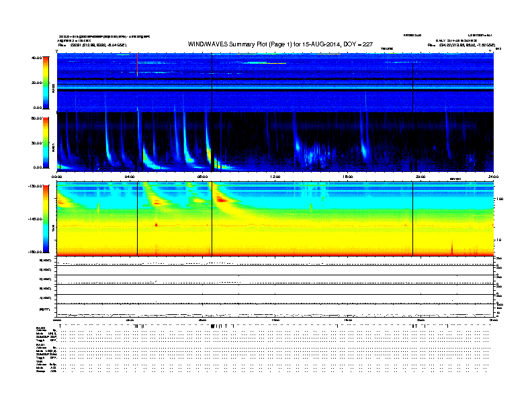Click the 08:00 tick label under the bottom line panel
Viewport: 532px width, 411px height.
click(202, 320)
